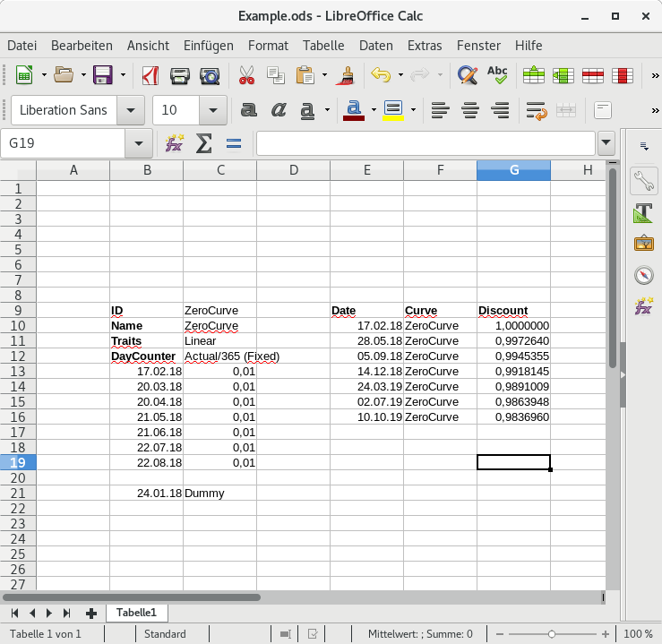Open the sidebar Gallery deck
The width and height of the screenshot is (662, 644).
coord(644,244)
